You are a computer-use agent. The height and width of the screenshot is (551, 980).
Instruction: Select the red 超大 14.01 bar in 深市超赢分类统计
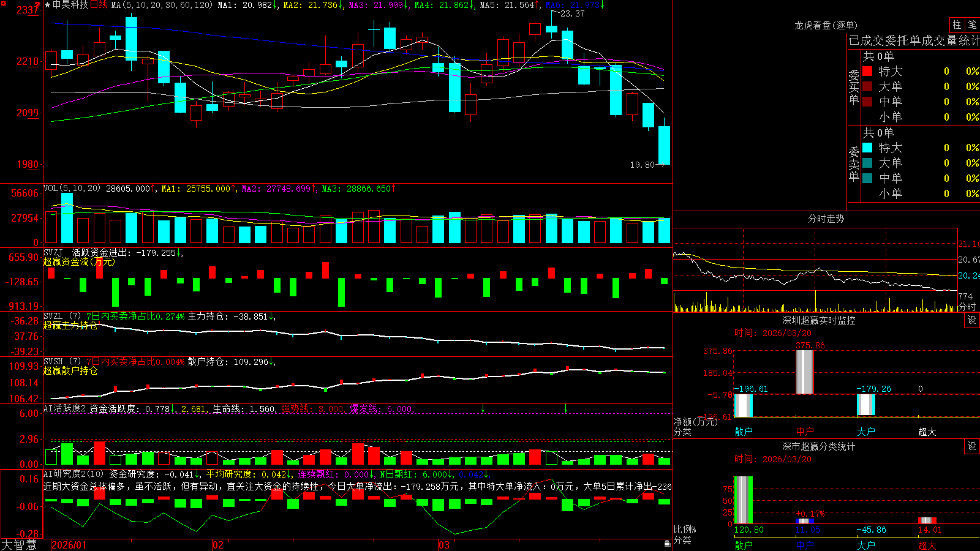click(927, 520)
